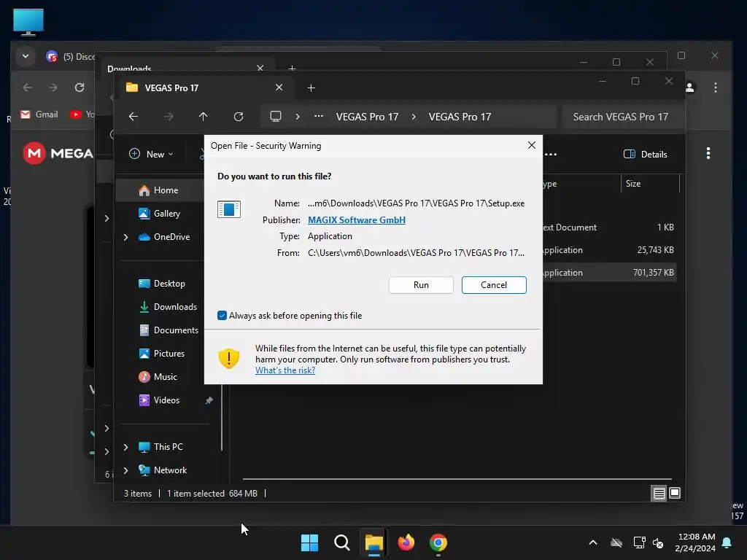
Task: Sort files by the Size column header
Action: click(x=650, y=183)
